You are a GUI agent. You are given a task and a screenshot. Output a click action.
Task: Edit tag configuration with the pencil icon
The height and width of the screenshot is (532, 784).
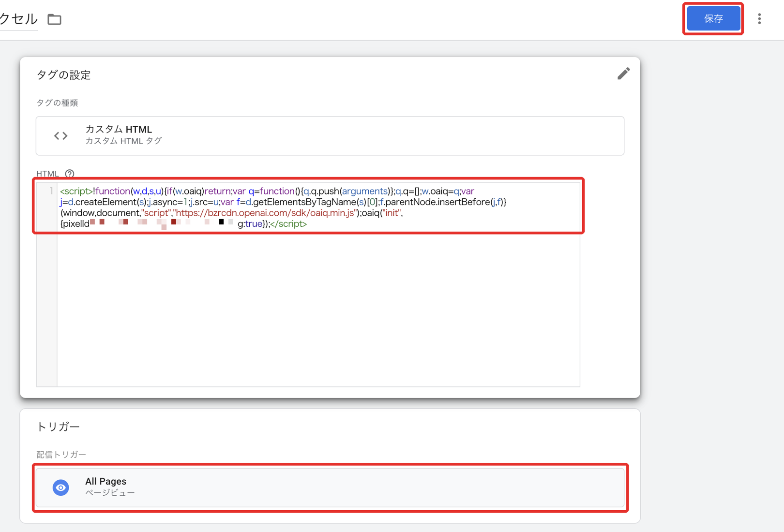click(x=623, y=74)
